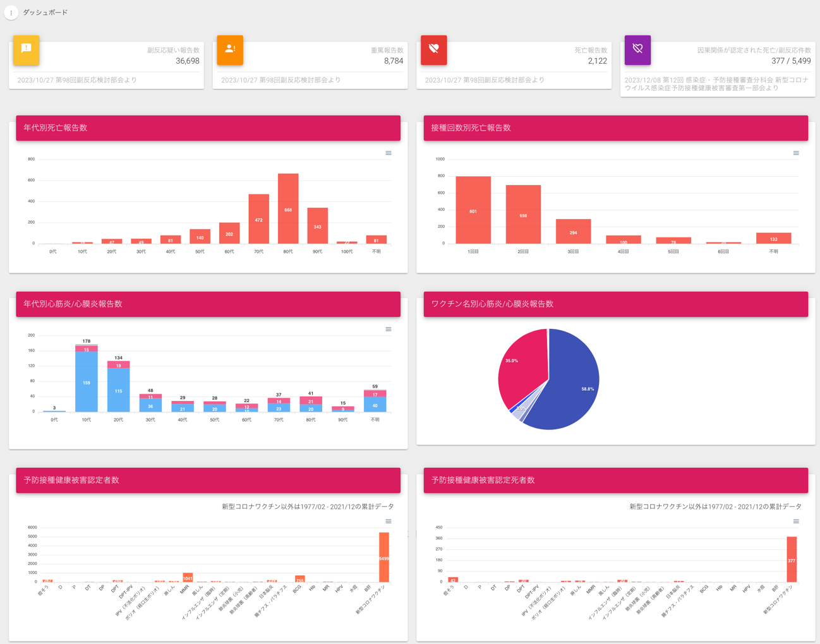
Task: Open the chart menu in 年代別死亡報告数
Action: pos(389,153)
